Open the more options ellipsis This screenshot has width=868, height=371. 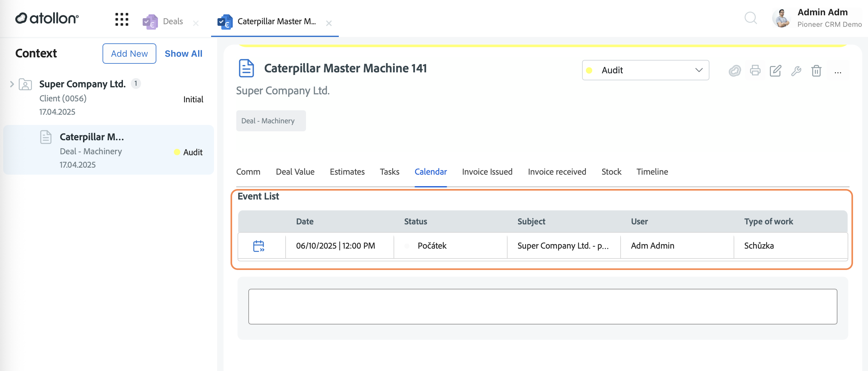[x=838, y=71]
